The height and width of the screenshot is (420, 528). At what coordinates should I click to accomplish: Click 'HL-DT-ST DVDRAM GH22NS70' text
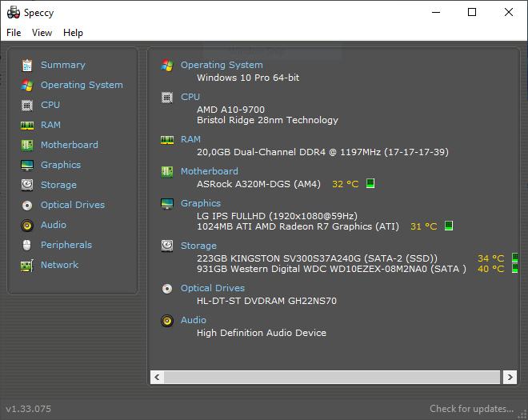pos(266,301)
